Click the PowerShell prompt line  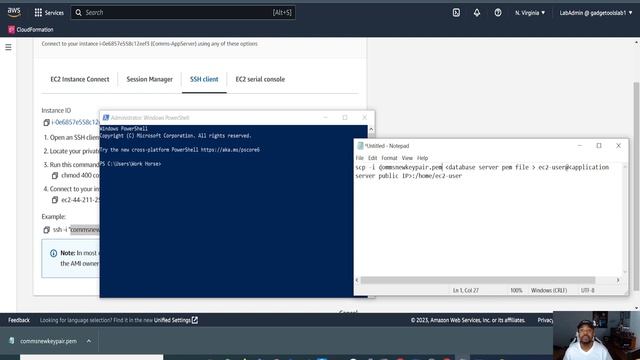131,164
